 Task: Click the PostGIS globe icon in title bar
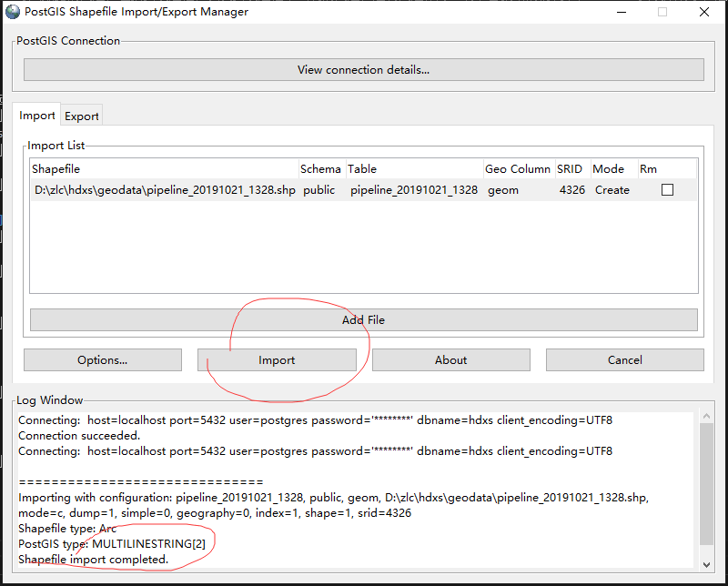point(11,12)
